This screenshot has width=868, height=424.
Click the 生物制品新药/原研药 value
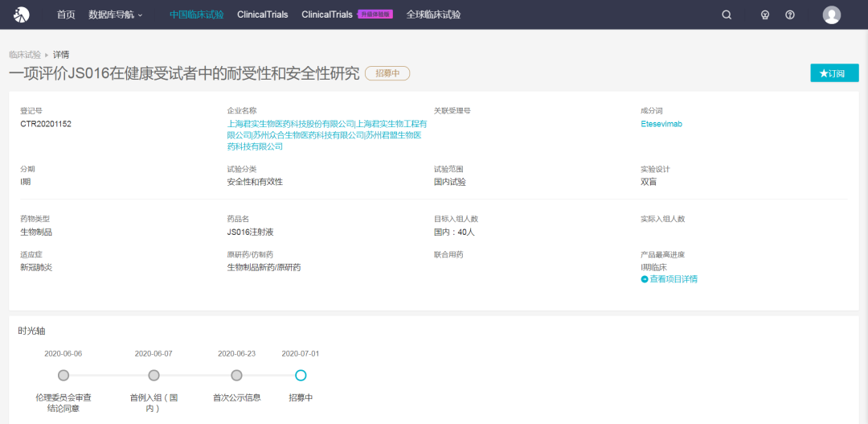(264, 268)
